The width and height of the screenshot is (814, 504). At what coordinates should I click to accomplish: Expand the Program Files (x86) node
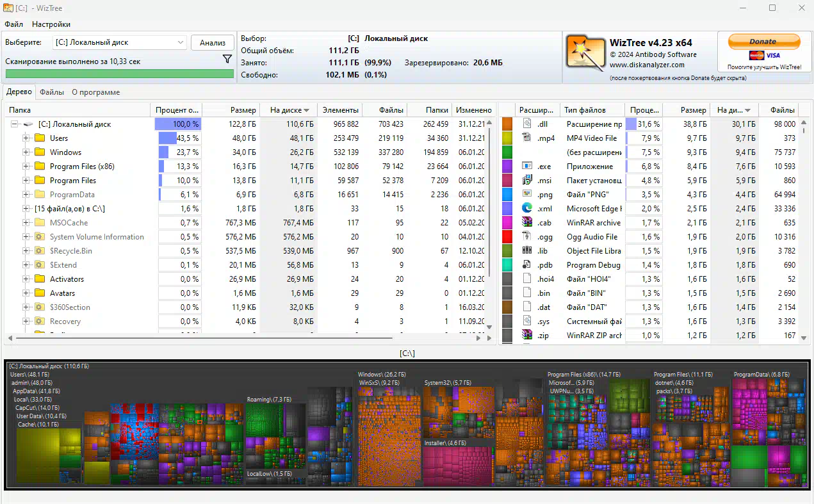pyautogui.click(x=26, y=167)
